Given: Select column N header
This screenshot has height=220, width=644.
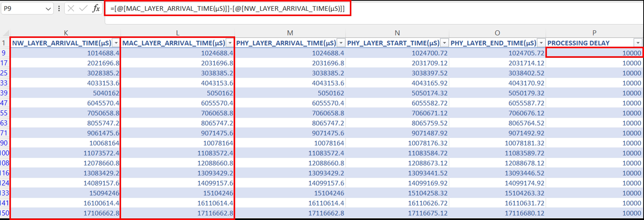Looking at the screenshot, I should tap(397, 33).
